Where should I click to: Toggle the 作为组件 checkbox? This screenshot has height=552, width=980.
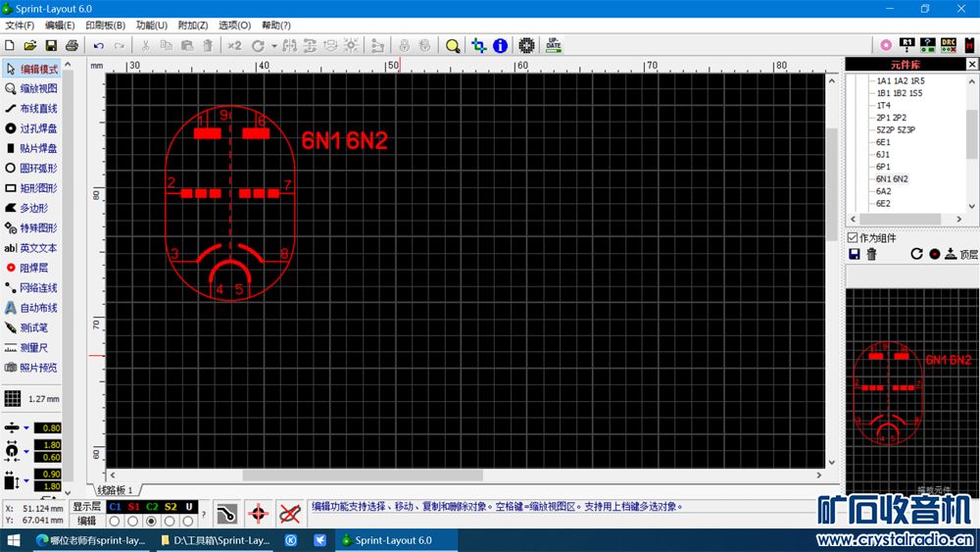point(853,237)
